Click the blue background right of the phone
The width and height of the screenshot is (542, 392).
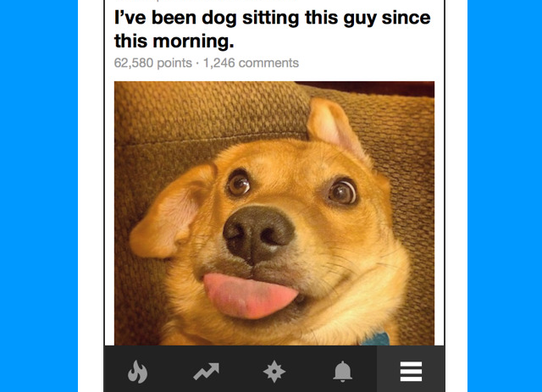pyautogui.click(x=505, y=196)
